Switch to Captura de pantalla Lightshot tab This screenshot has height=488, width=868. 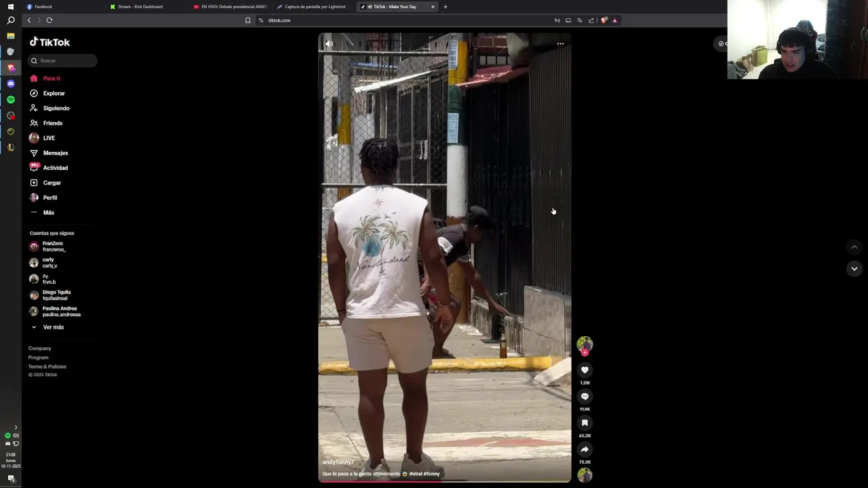pos(314,7)
